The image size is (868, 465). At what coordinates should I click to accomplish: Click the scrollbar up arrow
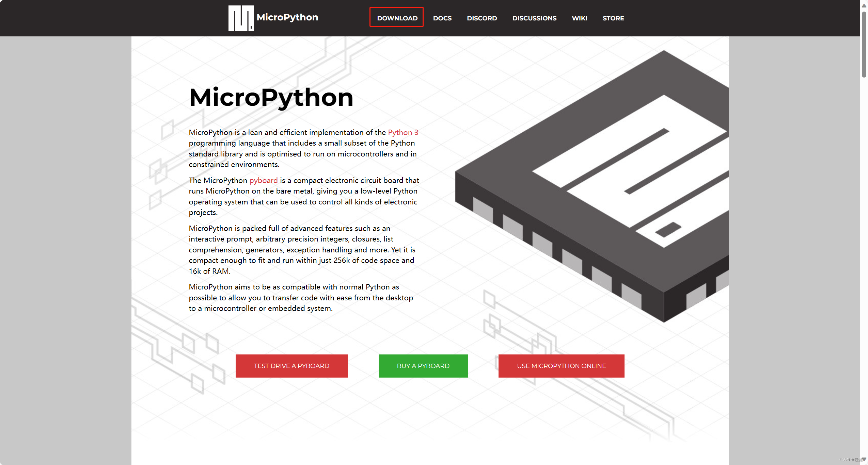tap(864, 5)
